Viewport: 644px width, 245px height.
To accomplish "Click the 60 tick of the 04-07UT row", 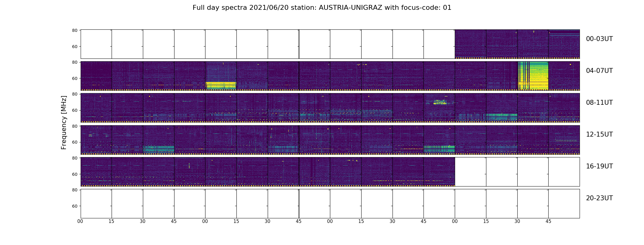I will pos(75,78).
